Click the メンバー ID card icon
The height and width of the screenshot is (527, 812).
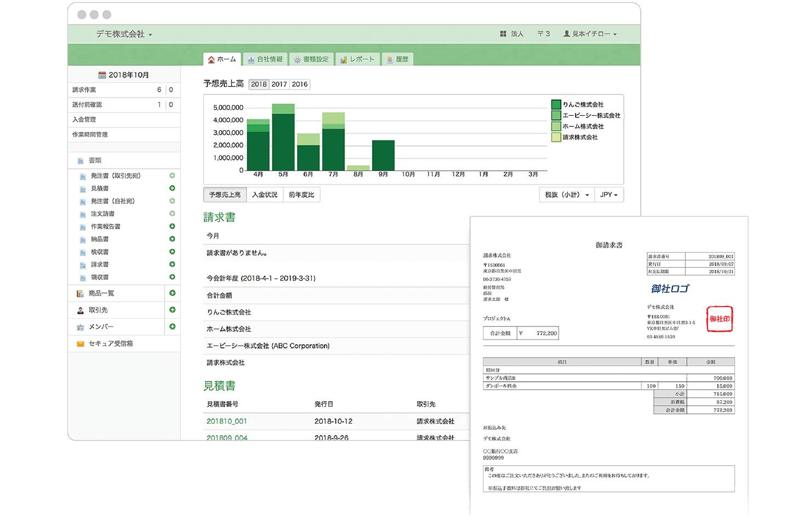[80, 327]
